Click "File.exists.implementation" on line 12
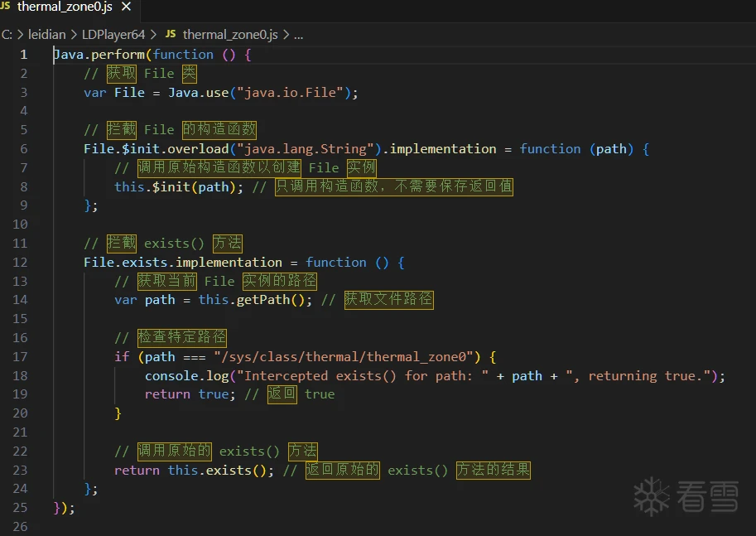The width and height of the screenshot is (756, 536). (x=183, y=263)
